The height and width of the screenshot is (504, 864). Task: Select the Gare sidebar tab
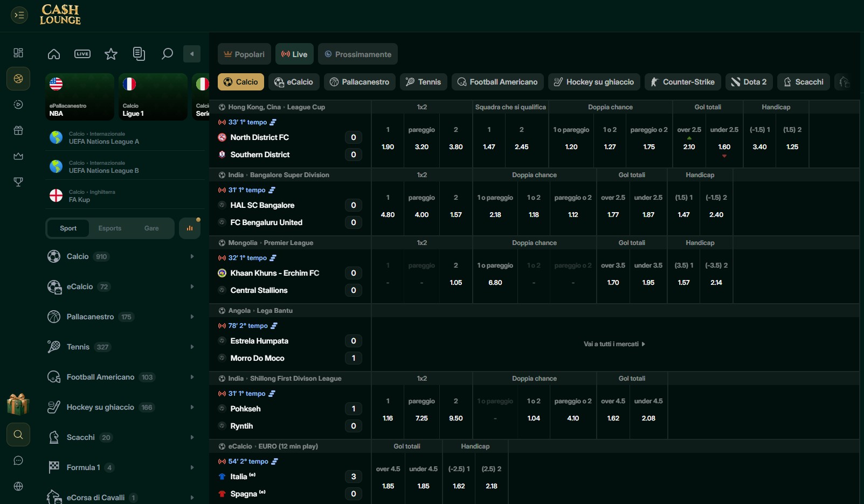[x=151, y=228]
